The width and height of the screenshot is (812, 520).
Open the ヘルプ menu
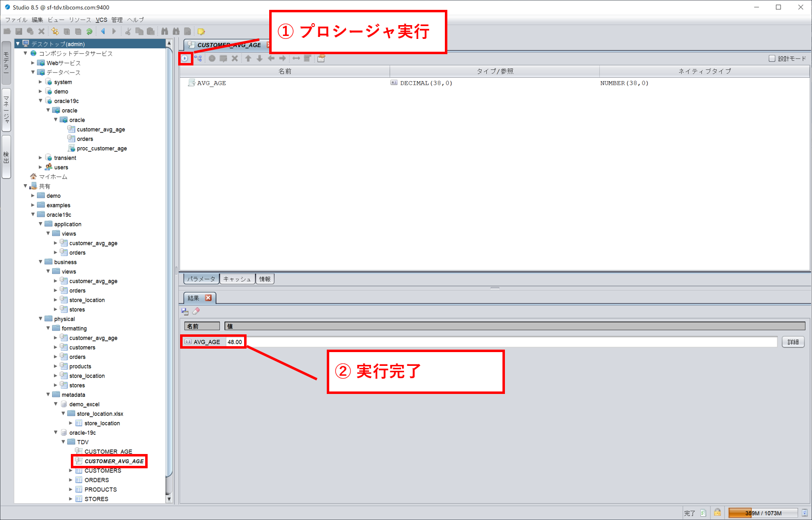pyautogui.click(x=136, y=20)
